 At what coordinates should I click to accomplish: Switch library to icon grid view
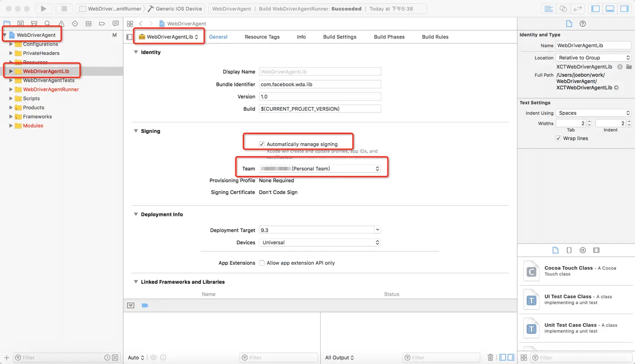pyautogui.click(x=524, y=358)
